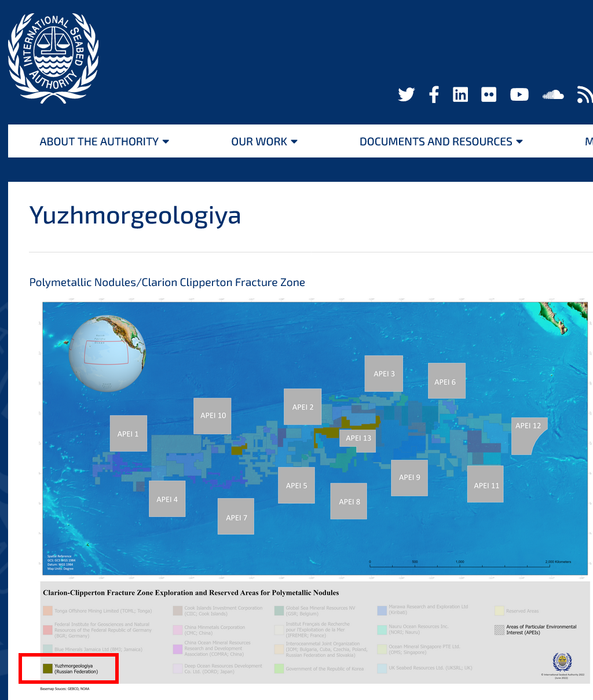Click the APEI 3 box on the map
The height and width of the screenshot is (700, 593).
click(384, 373)
